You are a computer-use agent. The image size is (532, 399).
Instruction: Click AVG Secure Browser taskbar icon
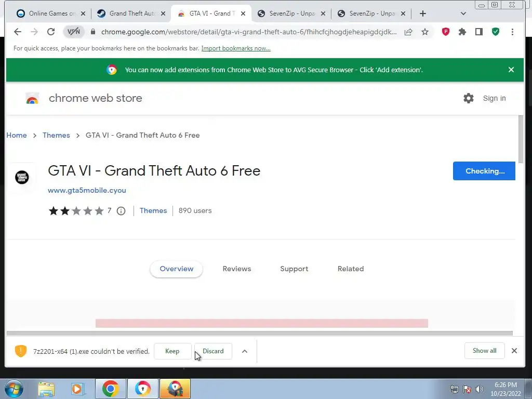pyautogui.click(x=143, y=389)
